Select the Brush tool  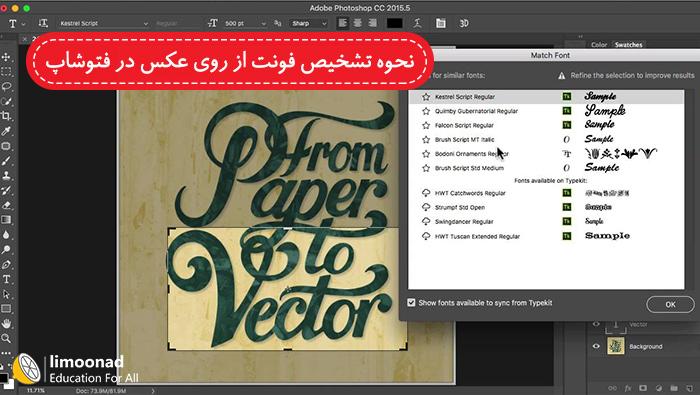[x=6, y=161]
